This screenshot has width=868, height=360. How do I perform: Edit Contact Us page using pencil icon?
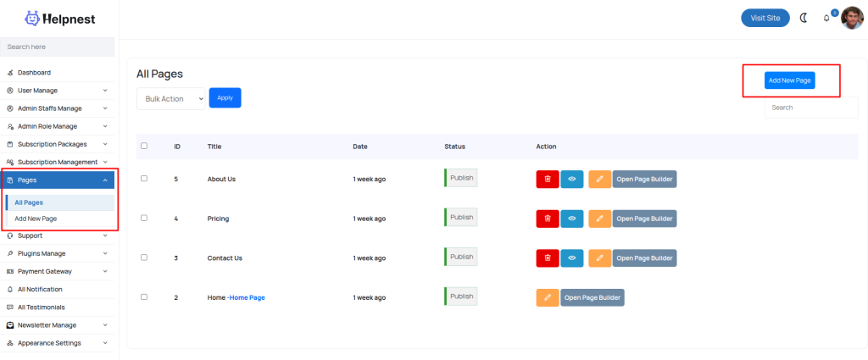[x=599, y=258]
